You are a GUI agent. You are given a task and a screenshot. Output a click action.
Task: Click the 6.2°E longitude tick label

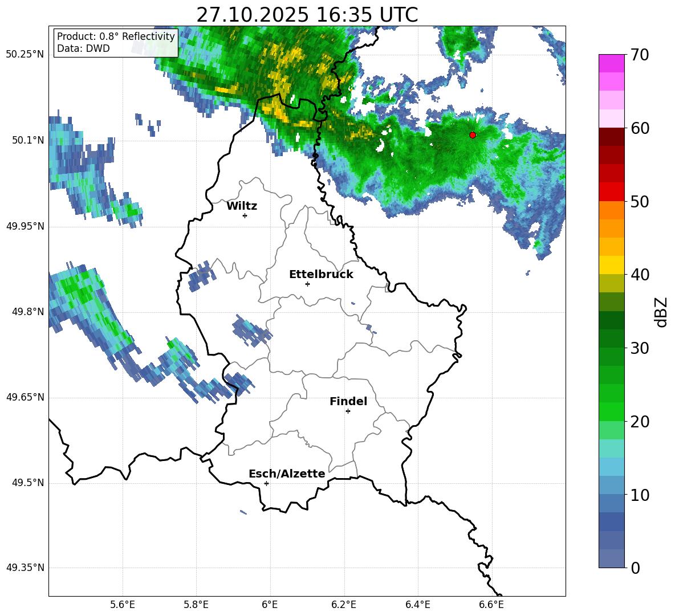click(x=344, y=605)
